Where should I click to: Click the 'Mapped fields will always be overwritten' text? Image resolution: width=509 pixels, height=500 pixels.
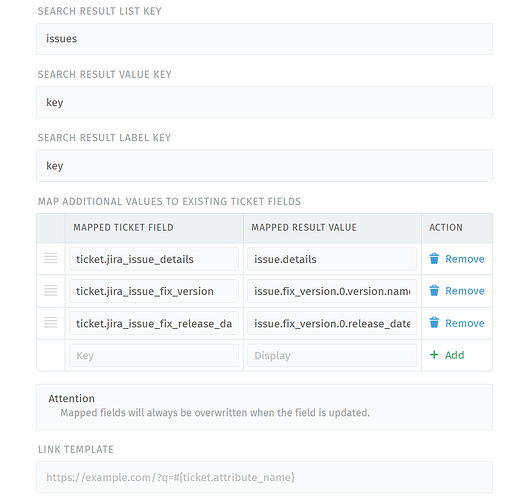(215, 413)
